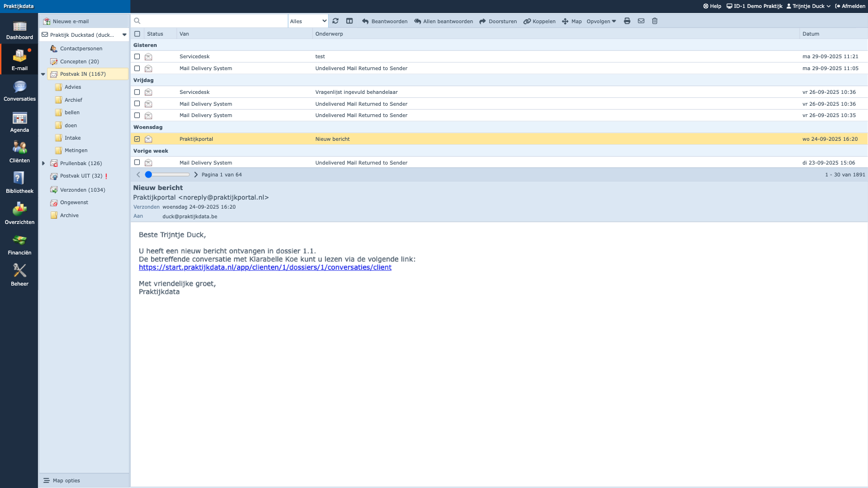
Task: Expand the Prullenbak folder tree
Action: [x=44, y=163]
